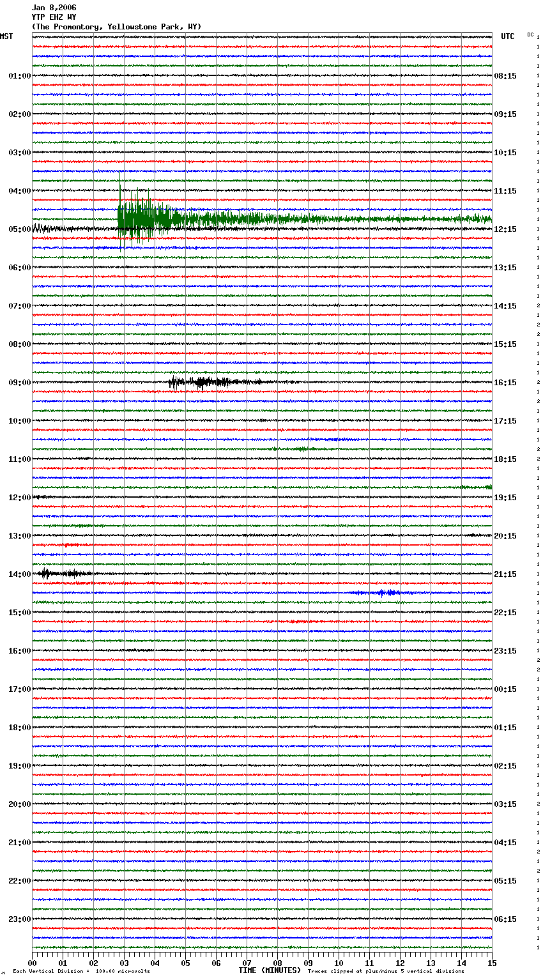Select the '04:00' MST time label

pyautogui.click(x=19, y=191)
